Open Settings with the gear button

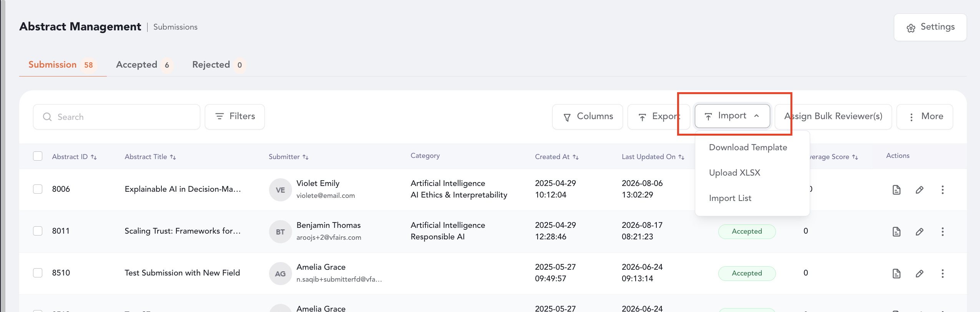click(x=930, y=27)
